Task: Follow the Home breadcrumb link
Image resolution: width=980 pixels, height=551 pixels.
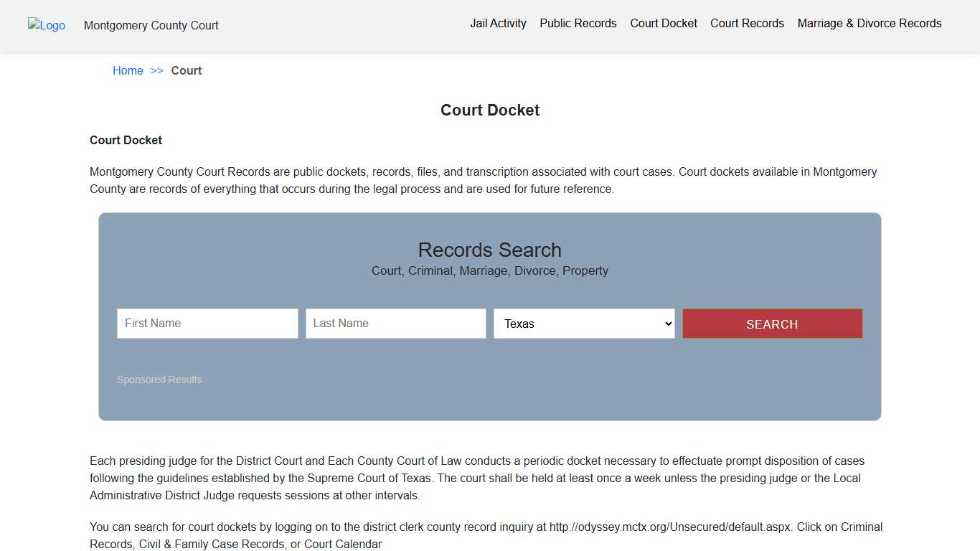Action: (x=128, y=70)
